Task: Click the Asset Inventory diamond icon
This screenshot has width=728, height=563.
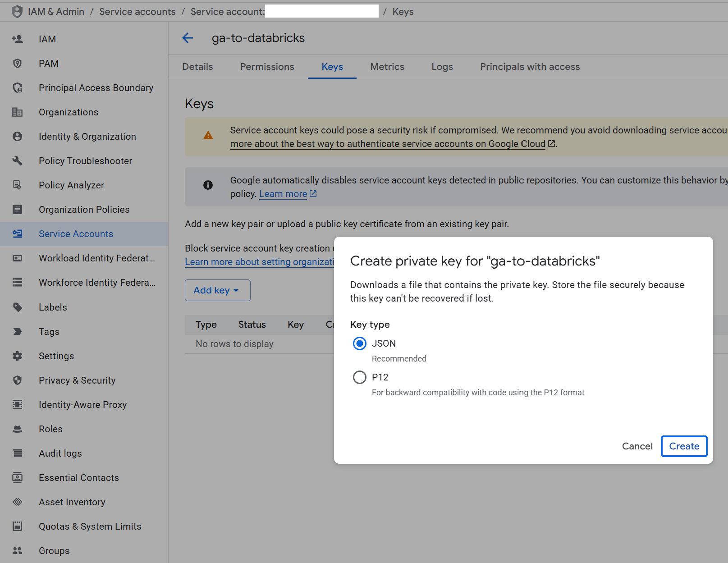Action: (18, 502)
